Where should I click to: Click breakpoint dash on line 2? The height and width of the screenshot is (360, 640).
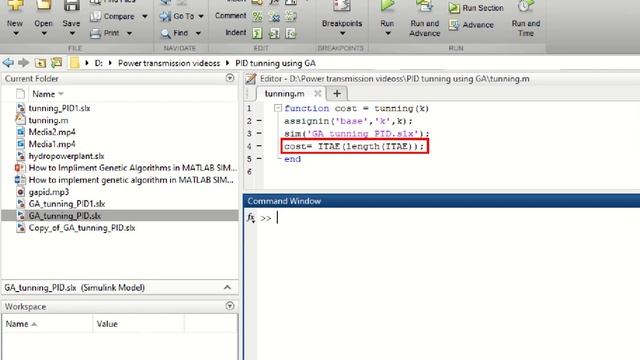[x=259, y=121]
